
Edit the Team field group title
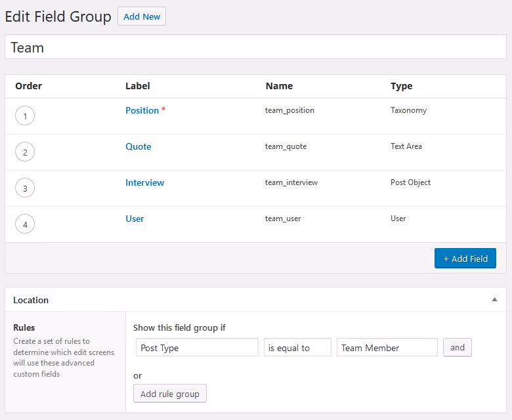coord(255,47)
